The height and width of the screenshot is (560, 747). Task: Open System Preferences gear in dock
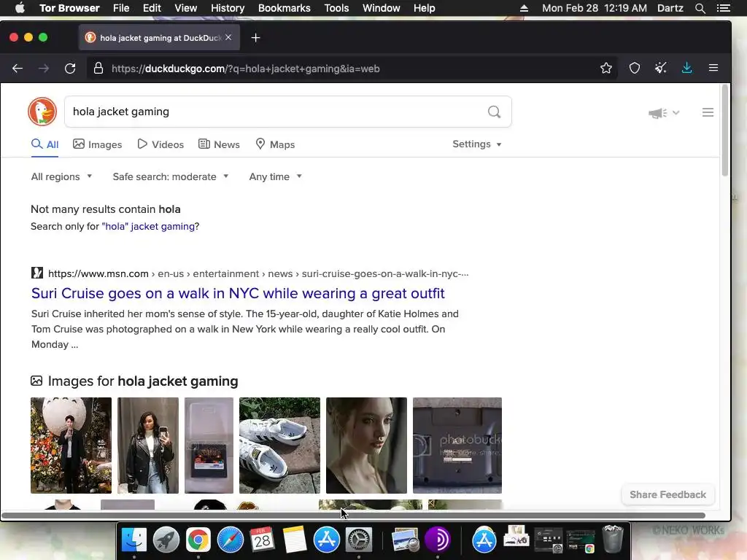[359, 540]
